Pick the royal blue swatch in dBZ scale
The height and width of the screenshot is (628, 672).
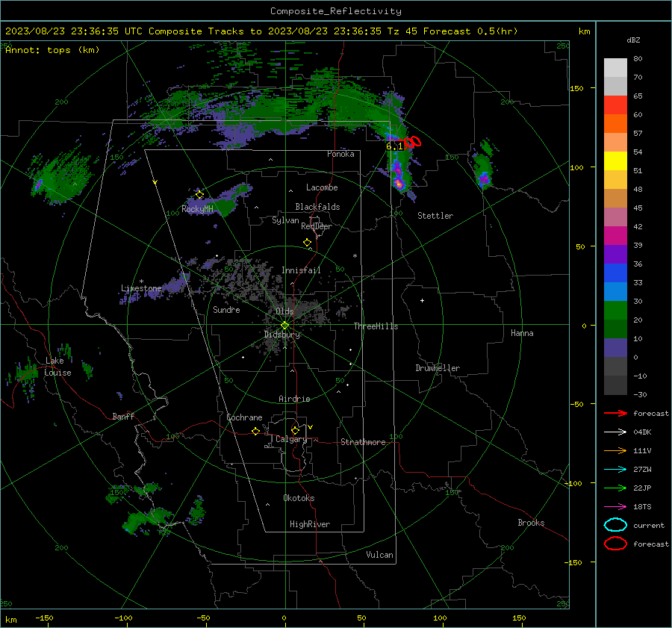click(x=615, y=273)
